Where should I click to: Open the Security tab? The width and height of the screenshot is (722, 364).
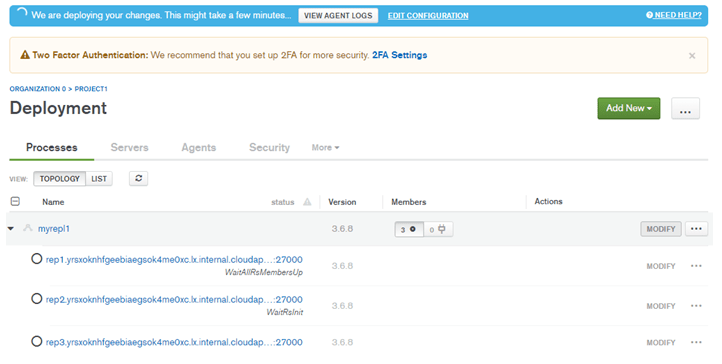pos(269,148)
